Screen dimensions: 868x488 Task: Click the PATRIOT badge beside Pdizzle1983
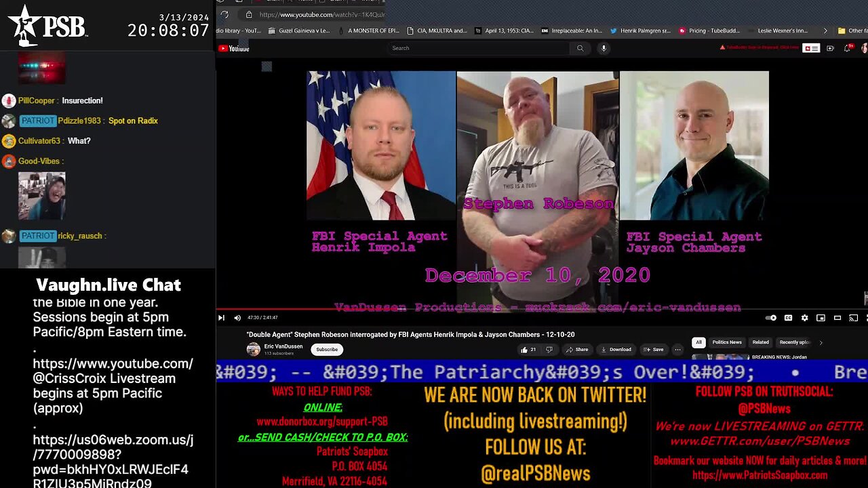(37, 121)
